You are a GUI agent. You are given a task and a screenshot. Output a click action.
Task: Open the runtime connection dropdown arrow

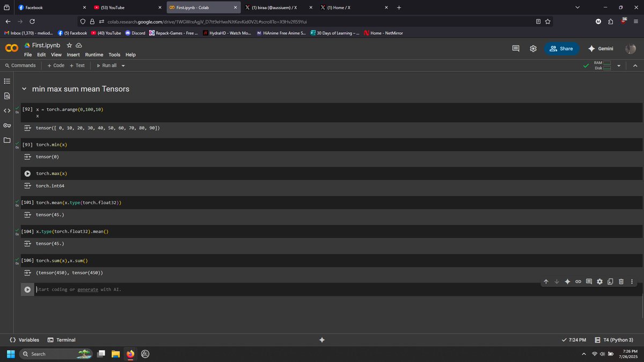pyautogui.click(x=619, y=65)
